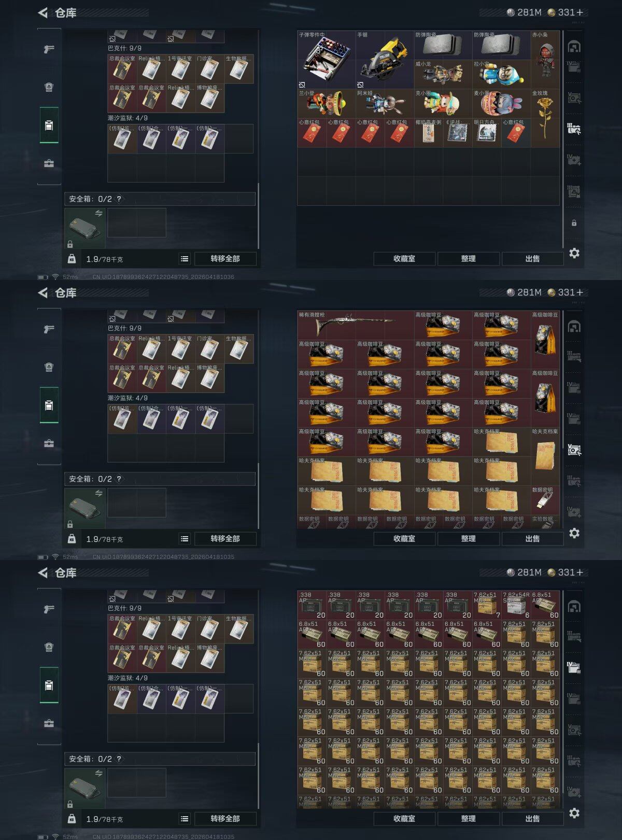Click left panel scrollbar in top screenshot
The width and height of the screenshot is (622, 840).
pos(258,215)
